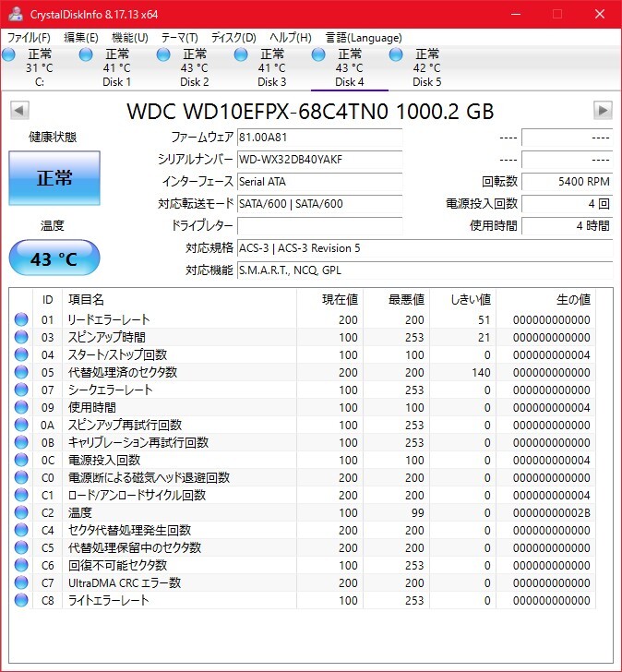The height and width of the screenshot is (672, 622).
Task: Click blue status icon of attribute C2
Action: click(x=21, y=512)
